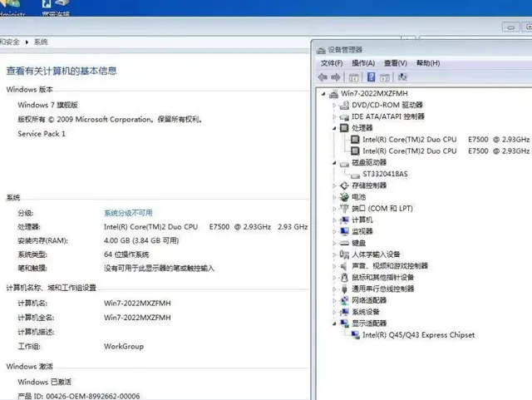Click ST3320418AS disk drive icon

(x=355, y=175)
